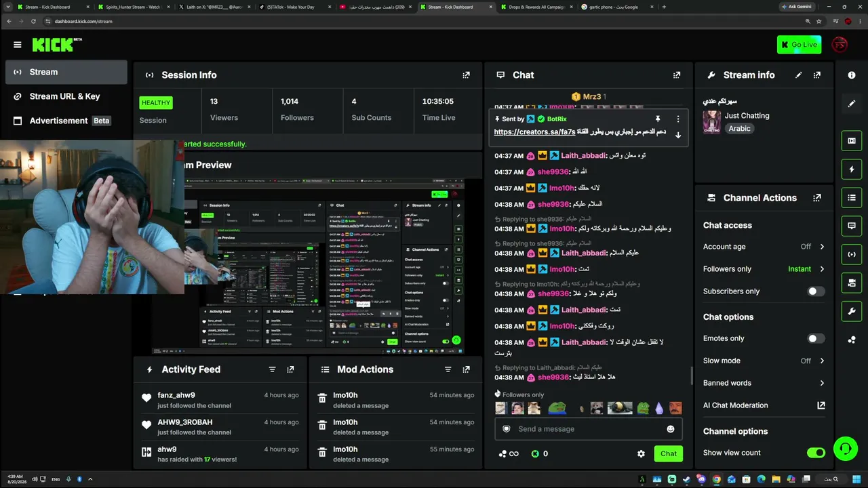The width and height of the screenshot is (868, 488).
Task: Open the profile avatar menu
Action: coord(840,45)
